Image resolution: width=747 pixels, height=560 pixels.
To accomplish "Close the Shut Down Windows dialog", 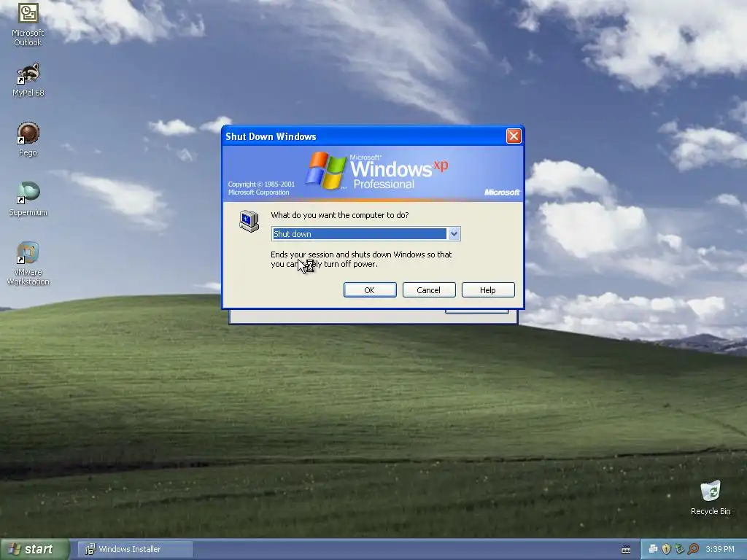I will (514, 136).
